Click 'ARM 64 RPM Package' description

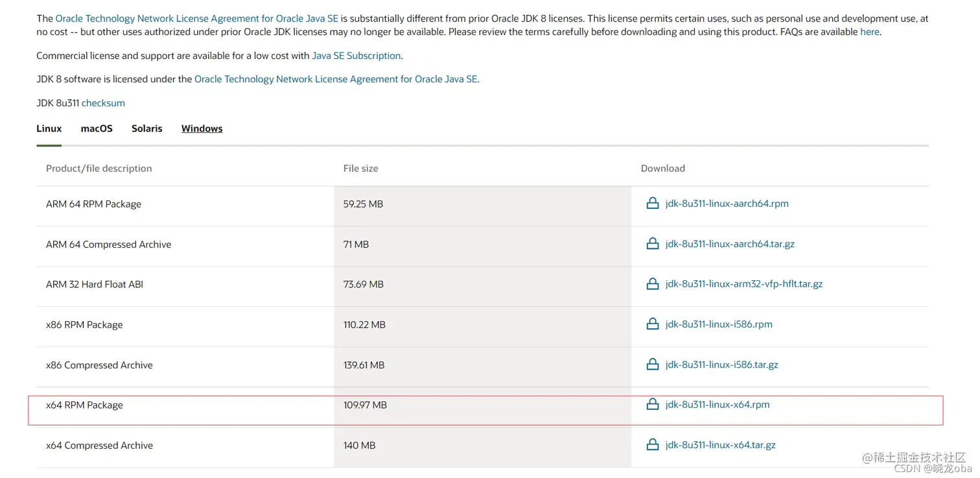[x=93, y=204]
